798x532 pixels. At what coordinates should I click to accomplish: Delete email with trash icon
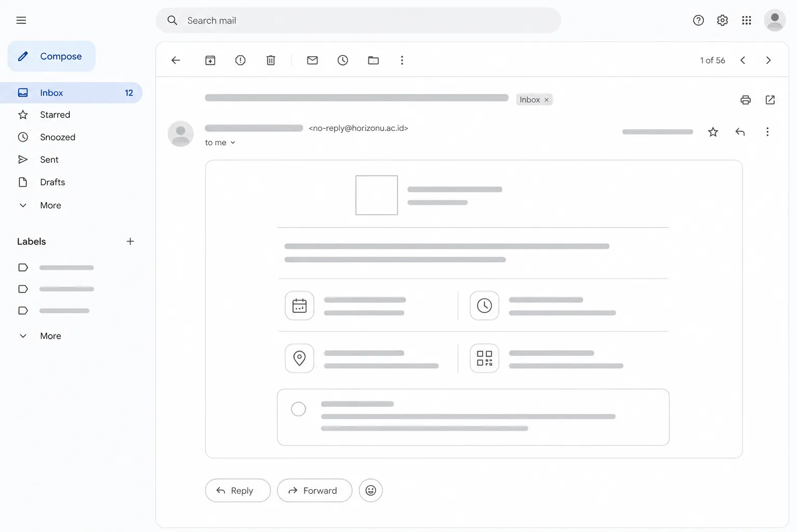click(x=271, y=60)
